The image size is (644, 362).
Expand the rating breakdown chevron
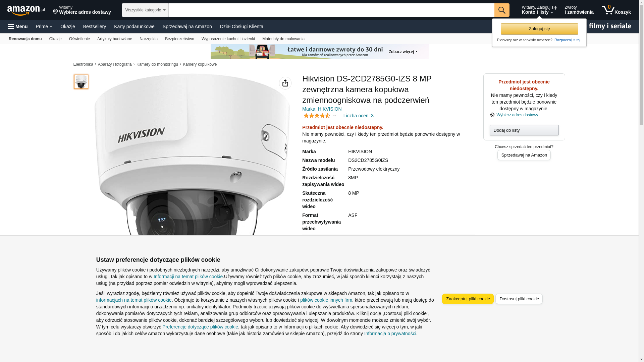pos(334,116)
